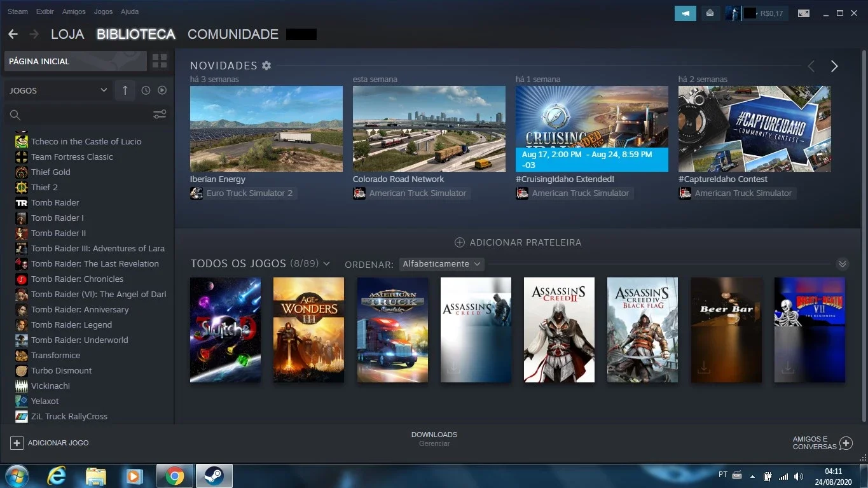Image resolution: width=868 pixels, height=488 pixels.
Task: Collapse the Todos os Jogos shelf
Action: tap(843, 263)
